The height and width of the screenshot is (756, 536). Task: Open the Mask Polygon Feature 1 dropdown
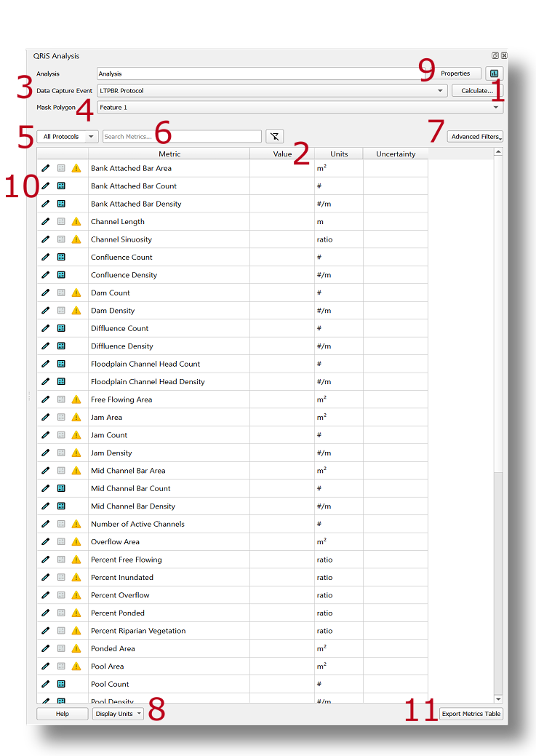point(300,108)
